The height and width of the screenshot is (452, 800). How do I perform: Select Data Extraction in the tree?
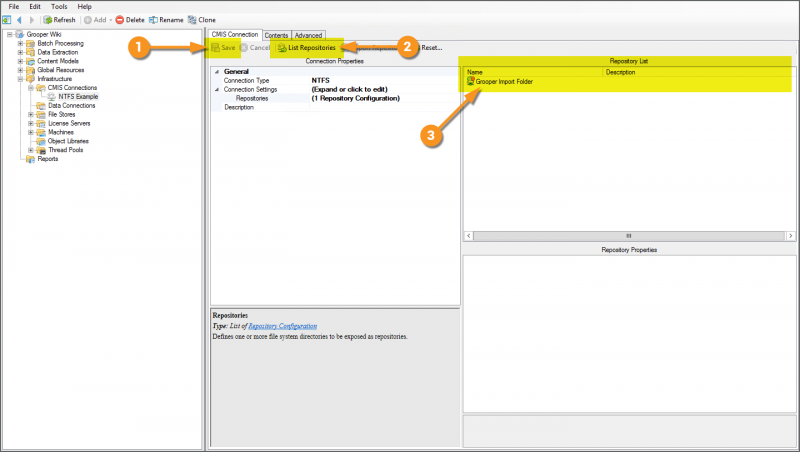(58, 52)
